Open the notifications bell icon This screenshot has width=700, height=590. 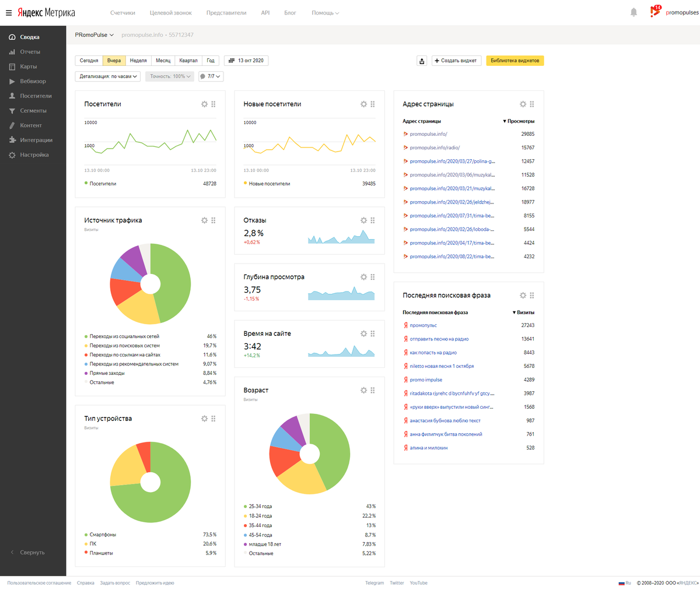(633, 12)
